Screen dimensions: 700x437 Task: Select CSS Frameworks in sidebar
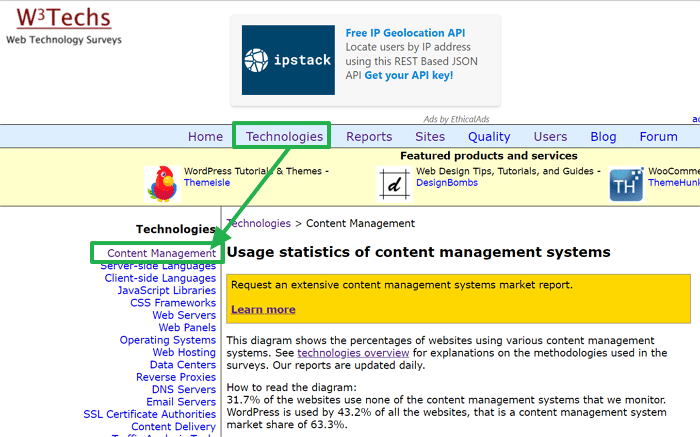[173, 303]
